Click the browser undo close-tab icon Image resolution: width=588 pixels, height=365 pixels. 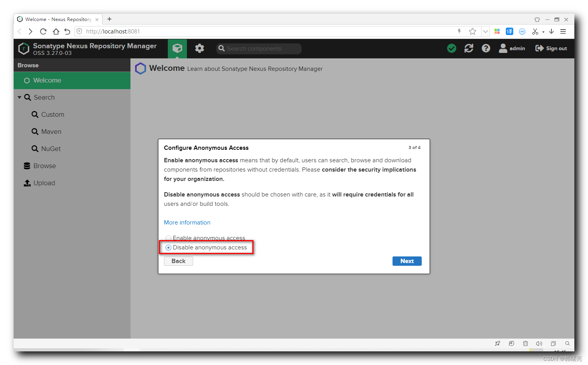[67, 32]
